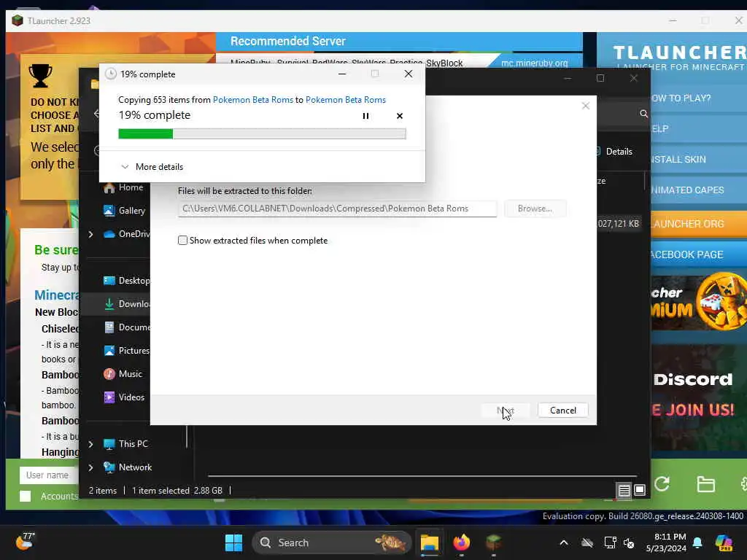This screenshot has height=560, width=747.
Task: Click the Browse button in extract dialog
Action: click(x=535, y=209)
